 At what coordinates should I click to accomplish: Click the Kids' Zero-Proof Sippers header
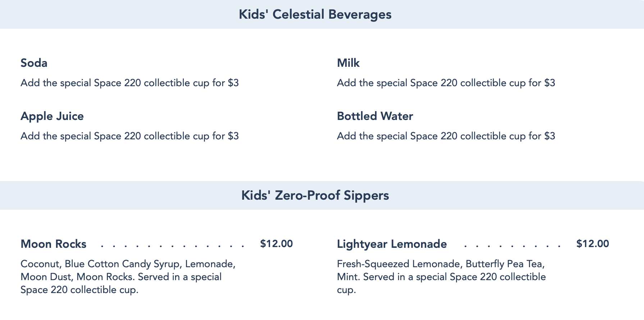click(x=315, y=195)
